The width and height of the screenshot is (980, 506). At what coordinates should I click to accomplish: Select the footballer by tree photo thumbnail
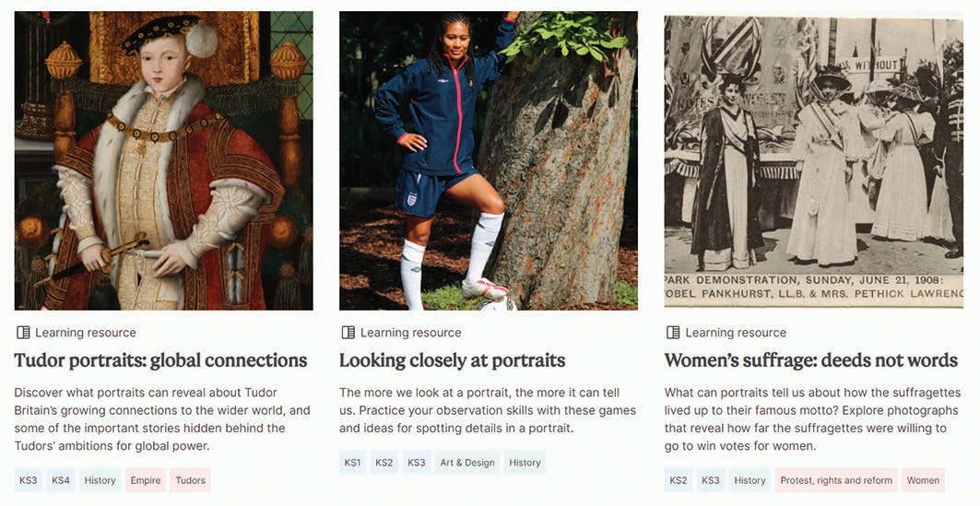click(489, 160)
